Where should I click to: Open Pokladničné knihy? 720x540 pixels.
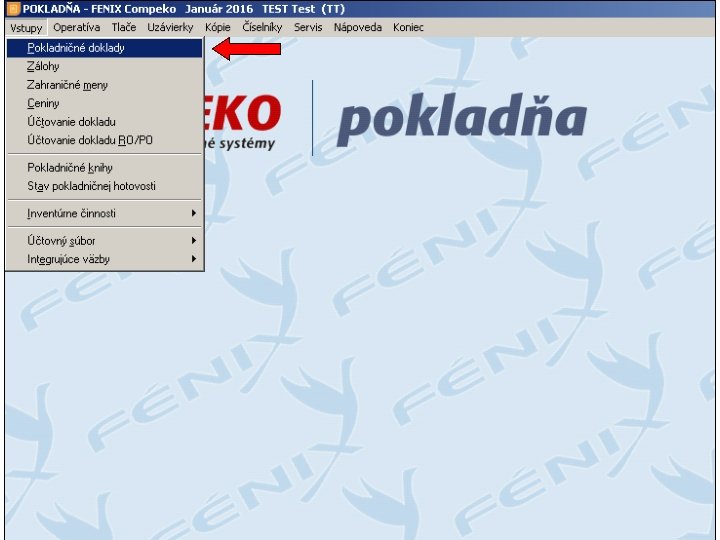point(105,168)
